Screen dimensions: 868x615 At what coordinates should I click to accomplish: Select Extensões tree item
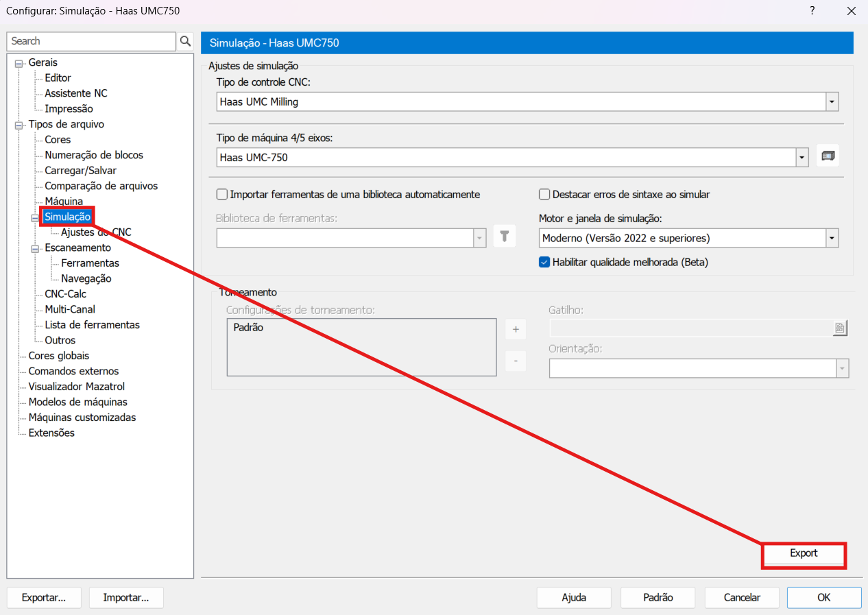51,433
